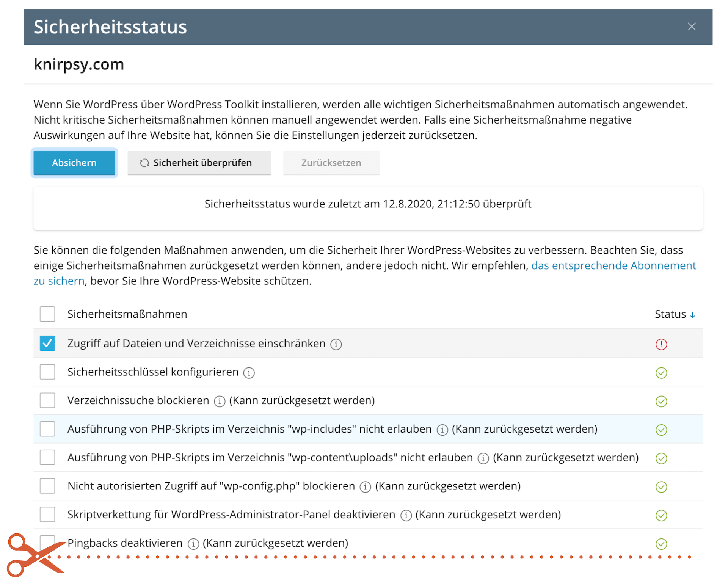Image resolution: width=728 pixels, height=582 pixels.
Task: Click info icon for Skriptverkettung deaktivieren
Action: (x=406, y=516)
